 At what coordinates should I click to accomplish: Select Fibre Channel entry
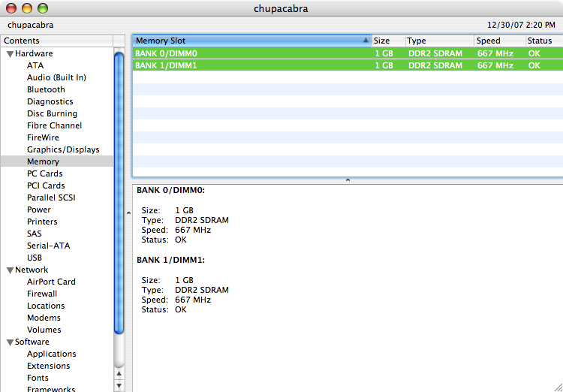pos(54,125)
